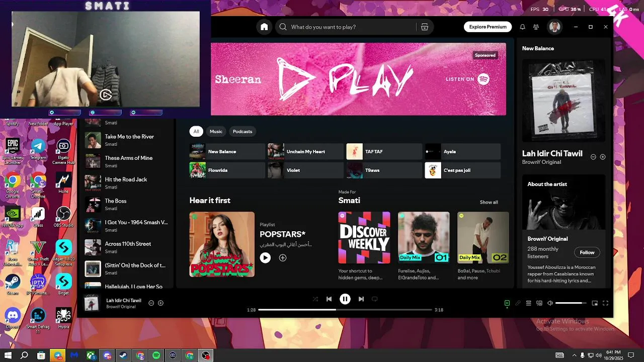Select the Music filter chip
Screen dimensions: 644x362
pyautogui.click(x=216, y=131)
